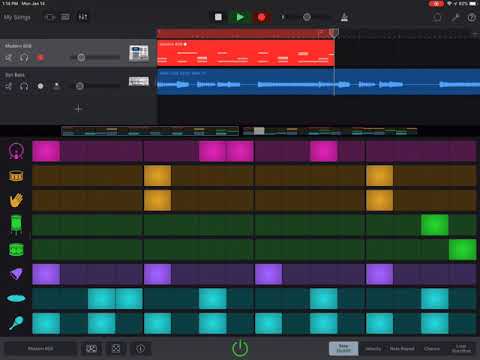Select Step On/Off mode tab

[x=343, y=349]
